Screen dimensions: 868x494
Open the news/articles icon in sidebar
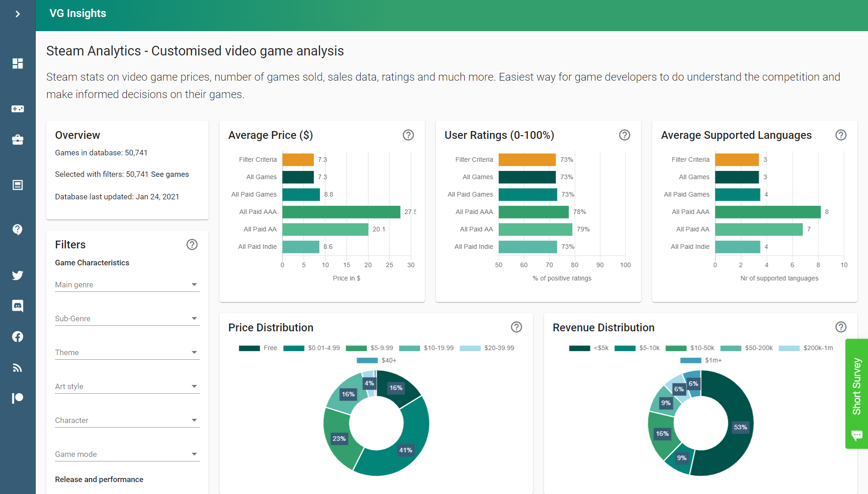tap(17, 185)
